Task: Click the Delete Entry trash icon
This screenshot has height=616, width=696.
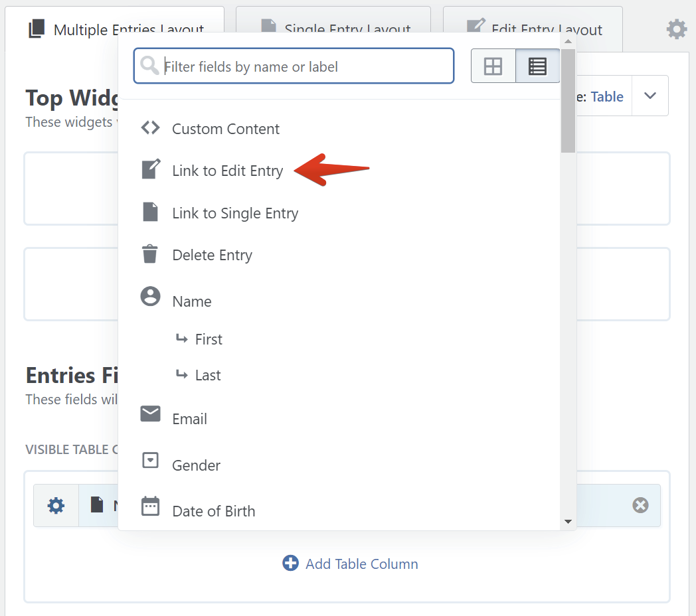Action: [x=151, y=254]
